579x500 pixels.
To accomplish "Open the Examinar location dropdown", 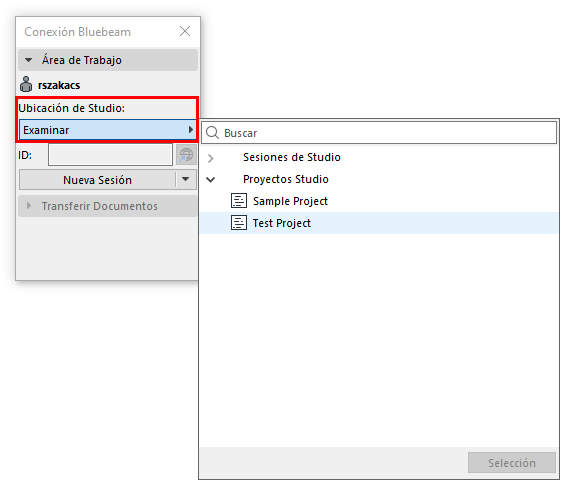I will [107, 130].
